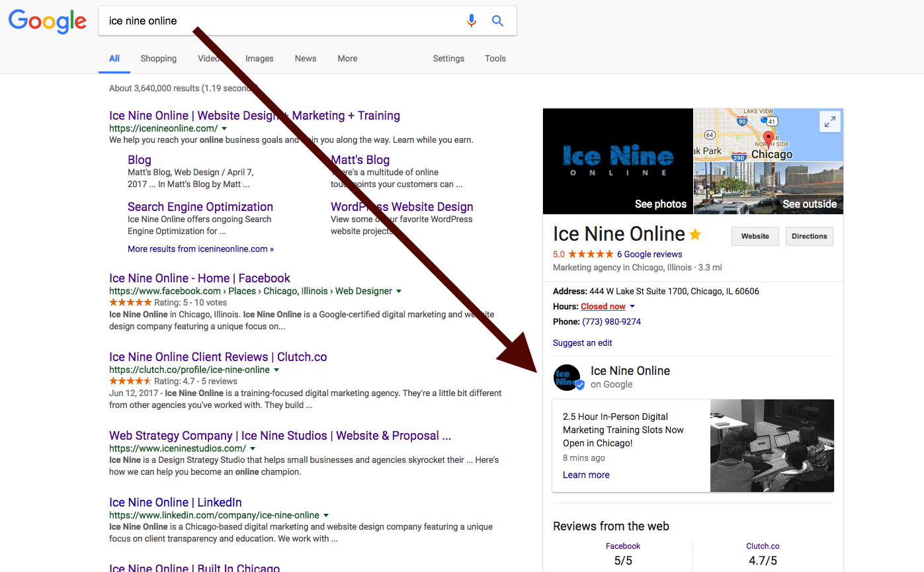Click the Google logo
924x572 pixels.
point(47,21)
